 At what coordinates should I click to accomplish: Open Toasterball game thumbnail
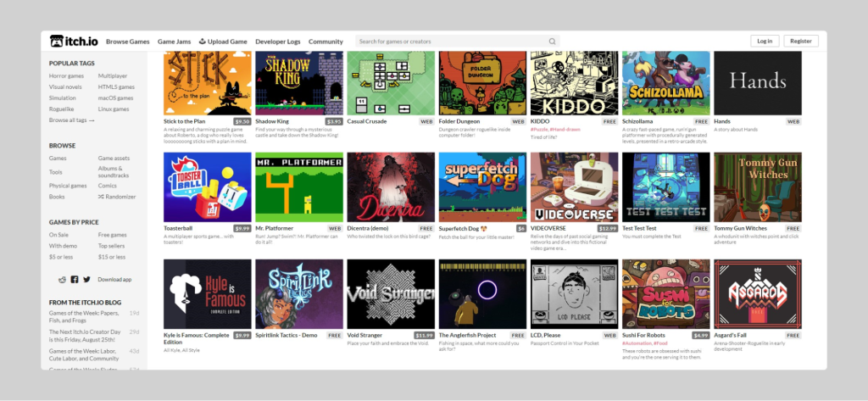tap(208, 187)
